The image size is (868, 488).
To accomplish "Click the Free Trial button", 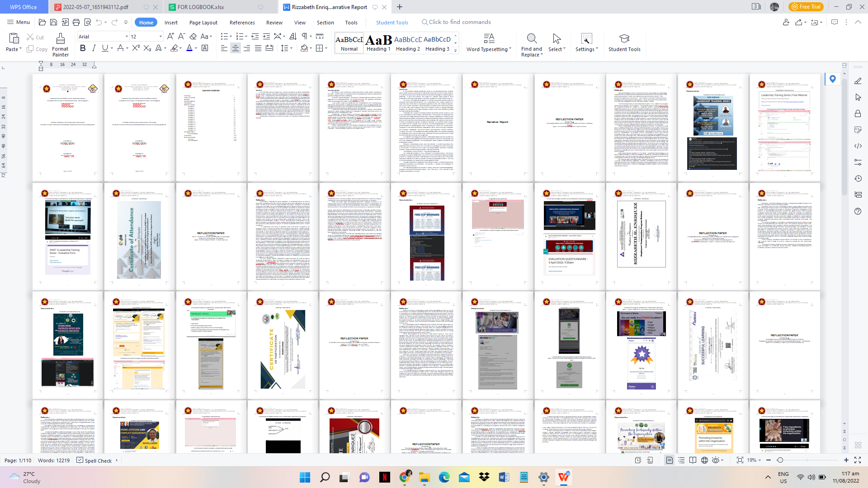I will coord(806,7).
